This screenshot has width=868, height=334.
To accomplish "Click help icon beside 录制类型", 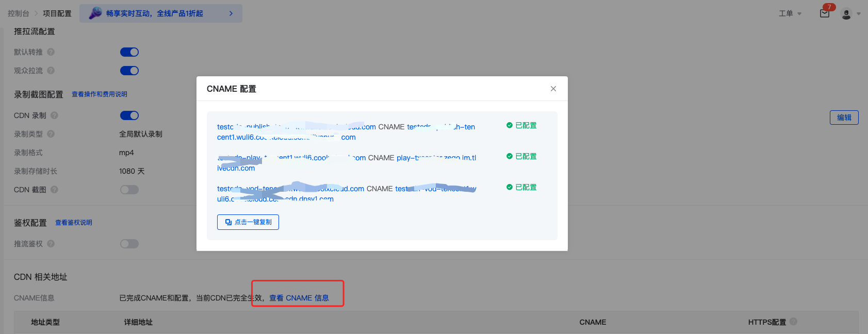I will click(51, 134).
